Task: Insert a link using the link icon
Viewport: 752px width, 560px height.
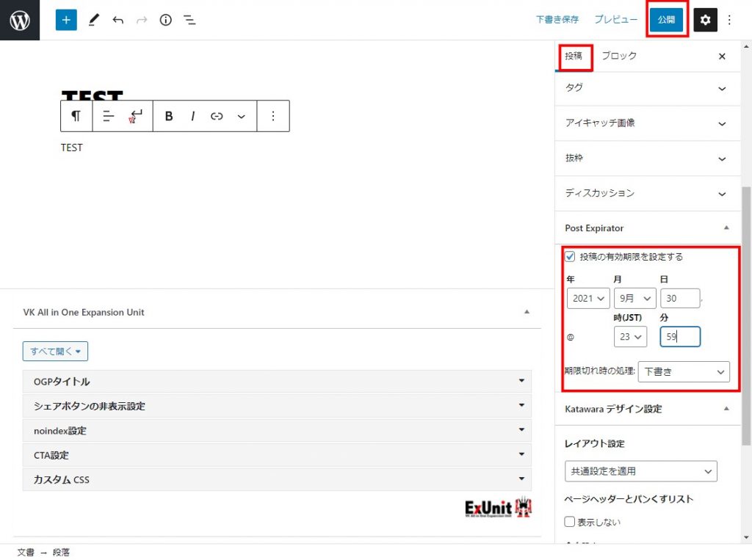Action: tap(217, 116)
